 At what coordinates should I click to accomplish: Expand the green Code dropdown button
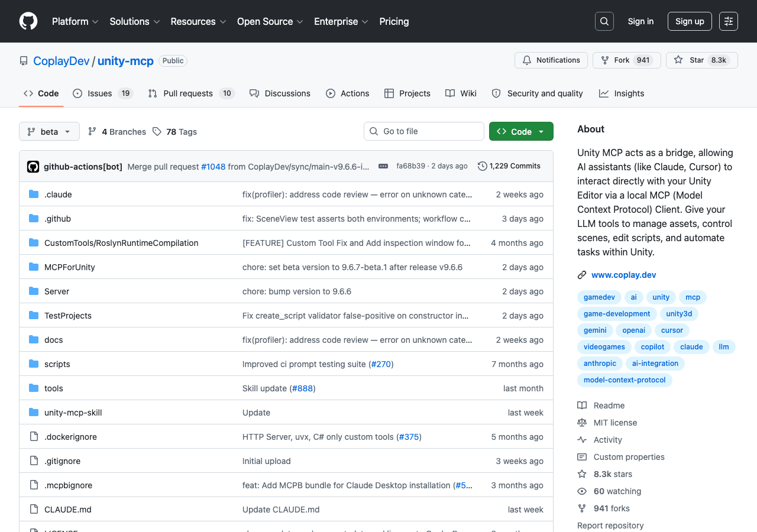point(521,132)
